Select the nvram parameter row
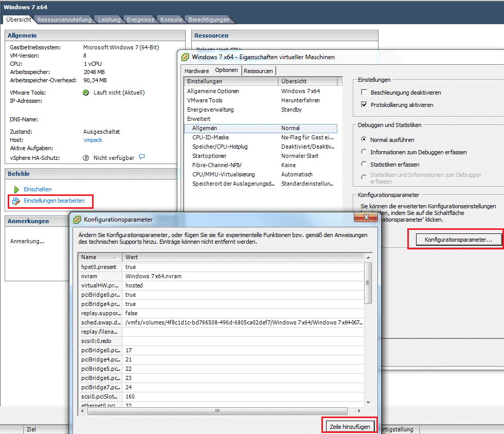Image resolution: width=504 pixels, height=434 pixels. (221, 276)
